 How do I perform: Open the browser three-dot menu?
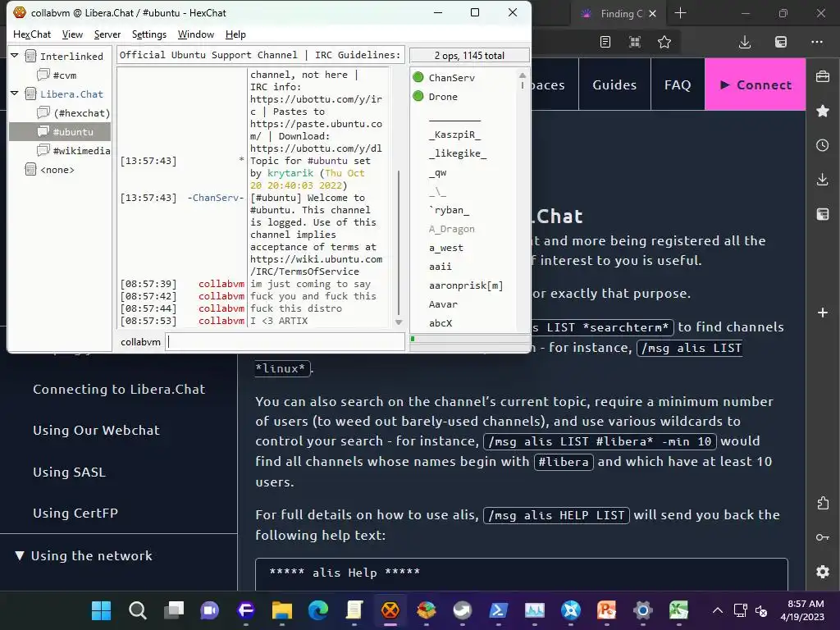pos(817,42)
